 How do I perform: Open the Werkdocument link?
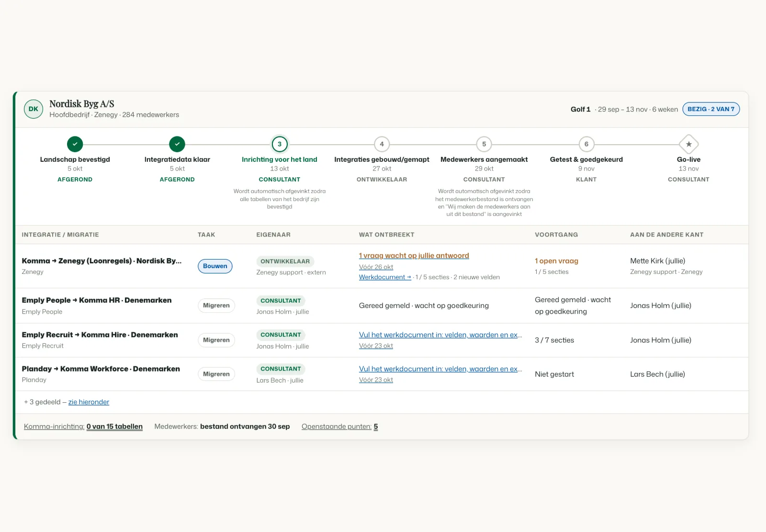[x=385, y=277]
